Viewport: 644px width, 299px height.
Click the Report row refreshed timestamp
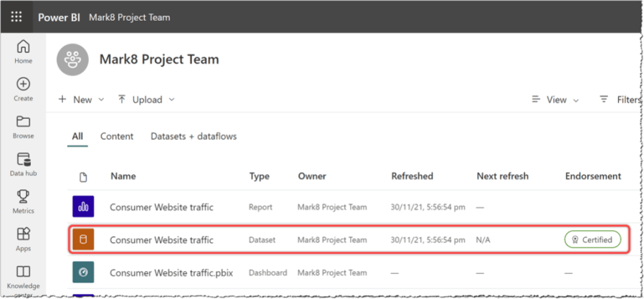click(428, 207)
